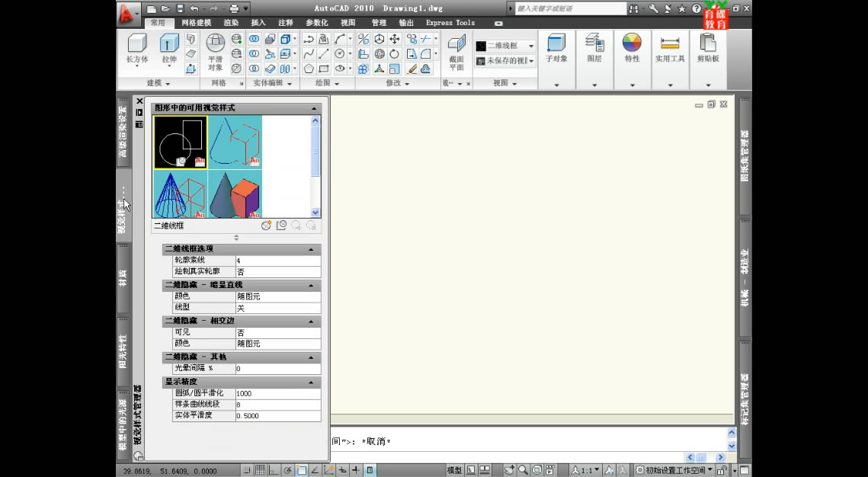868x477 pixels.
Task: Open the 阳光特性 side palette tab
Action: click(123, 351)
